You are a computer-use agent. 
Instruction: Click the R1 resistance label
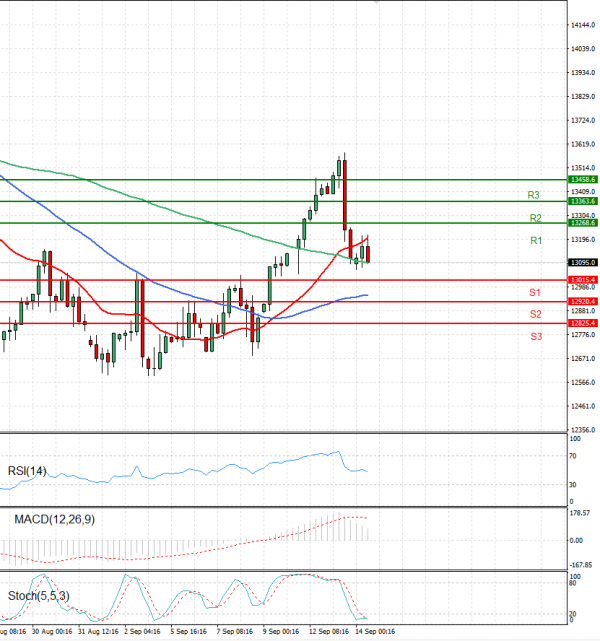(536, 240)
